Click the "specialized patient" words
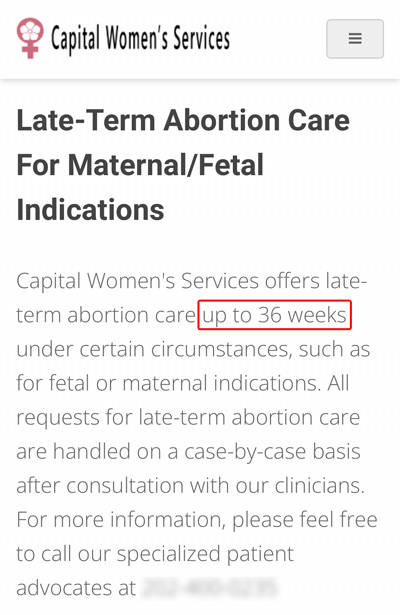 205,554
